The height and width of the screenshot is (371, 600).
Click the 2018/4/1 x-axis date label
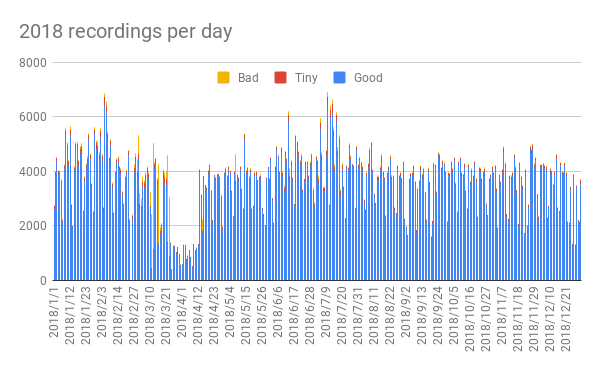(x=182, y=311)
